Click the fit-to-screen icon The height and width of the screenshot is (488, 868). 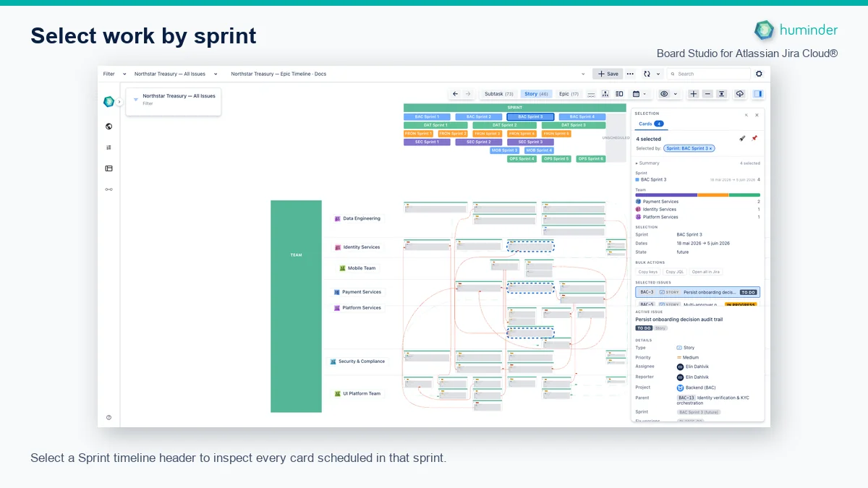coord(721,94)
